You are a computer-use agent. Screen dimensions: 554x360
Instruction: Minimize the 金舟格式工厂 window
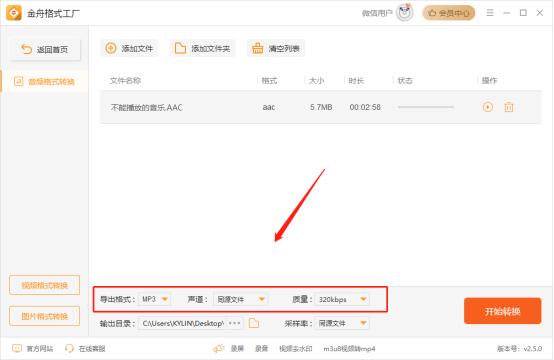[507, 13]
